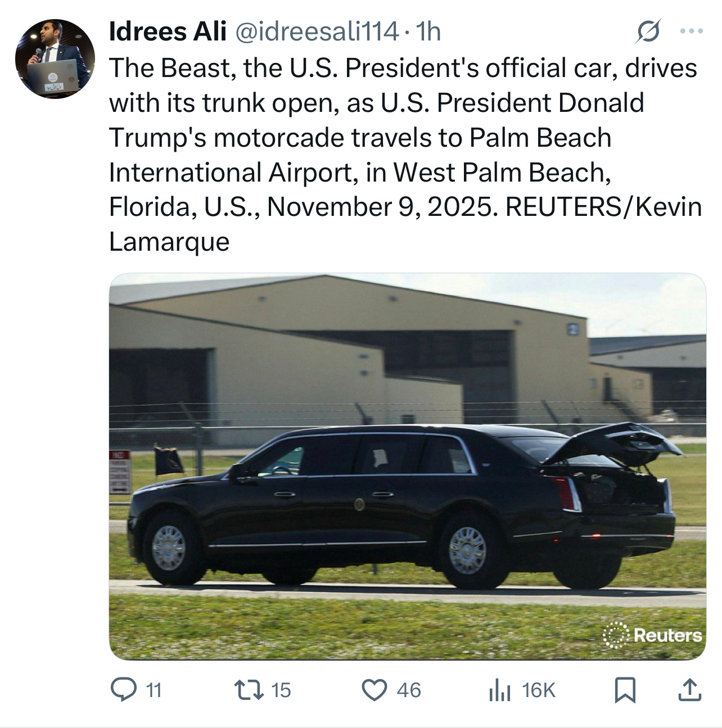
Task: Open Idrees Ali's profile avatar
Action: click(55, 58)
